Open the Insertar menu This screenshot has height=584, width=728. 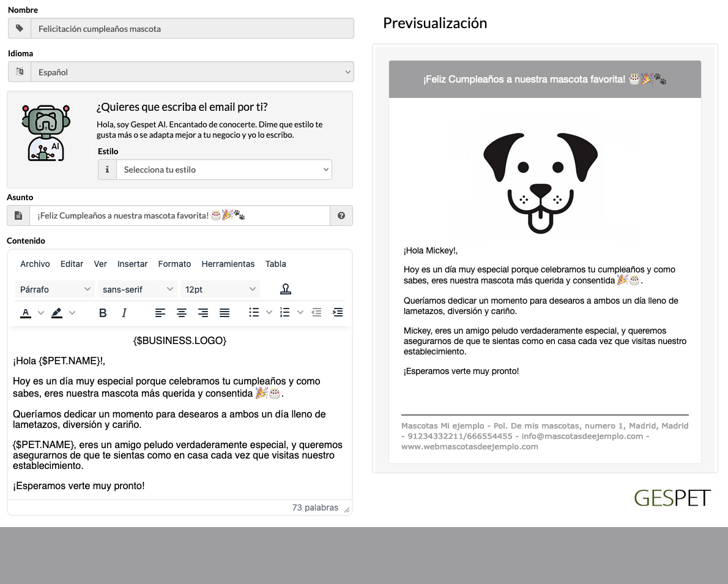pos(132,264)
